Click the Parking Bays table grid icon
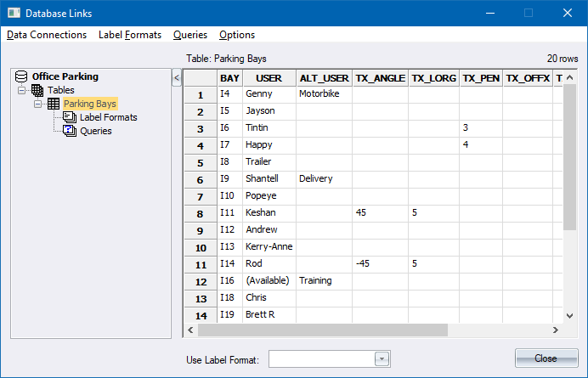Image resolution: width=588 pixels, height=378 pixels. (x=53, y=104)
